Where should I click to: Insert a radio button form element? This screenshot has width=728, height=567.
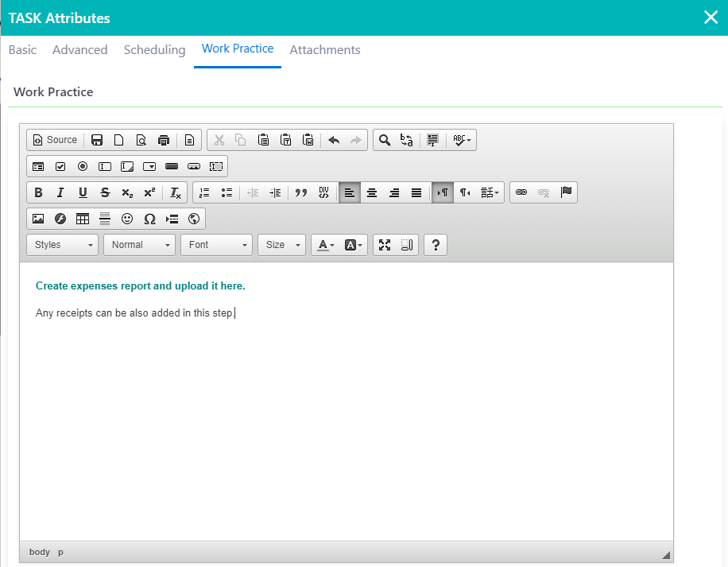[x=83, y=166]
